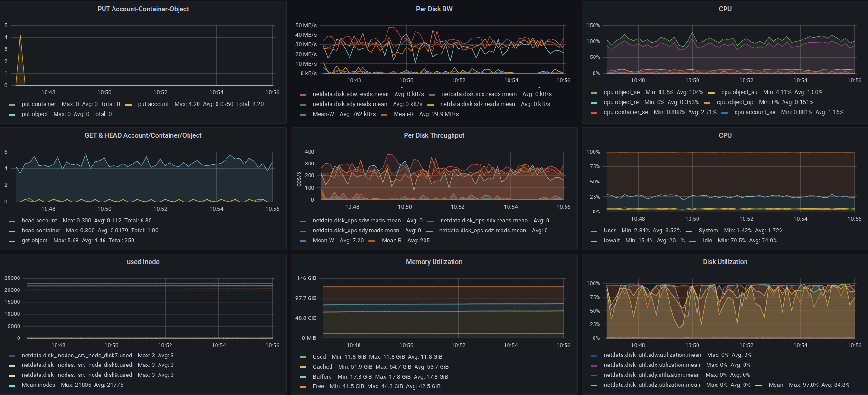Click the Free legend color swatch
The width and height of the screenshot is (868, 395).
[x=303, y=387]
